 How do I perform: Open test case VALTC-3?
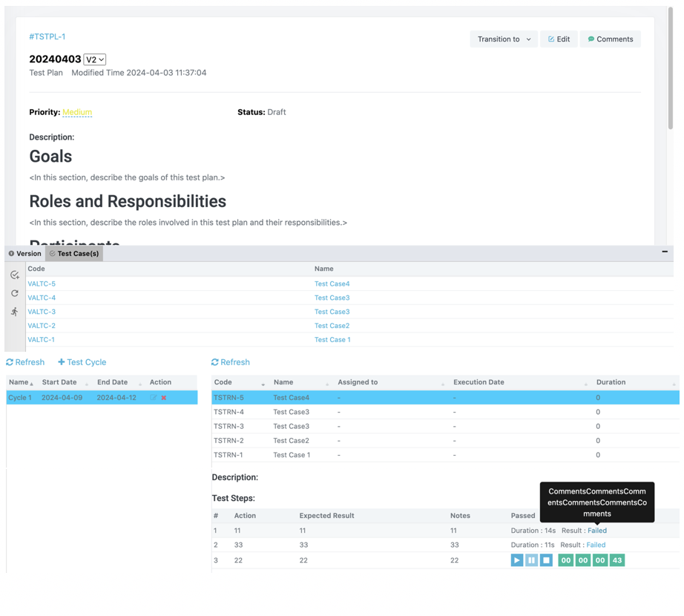coord(42,312)
